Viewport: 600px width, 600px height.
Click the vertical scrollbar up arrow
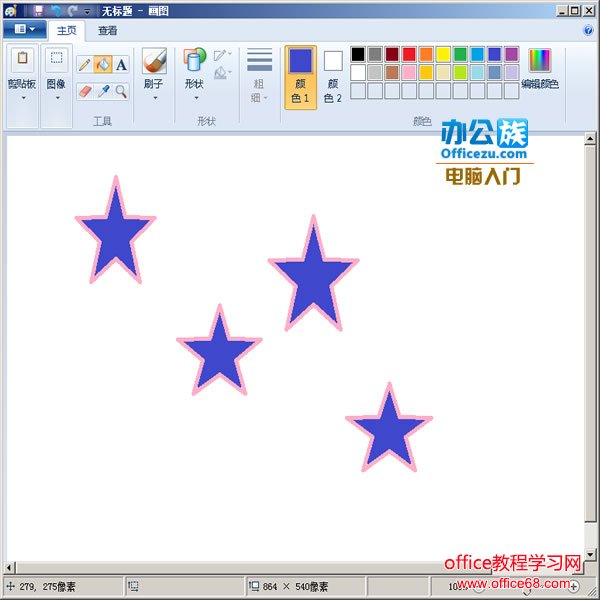click(590, 138)
